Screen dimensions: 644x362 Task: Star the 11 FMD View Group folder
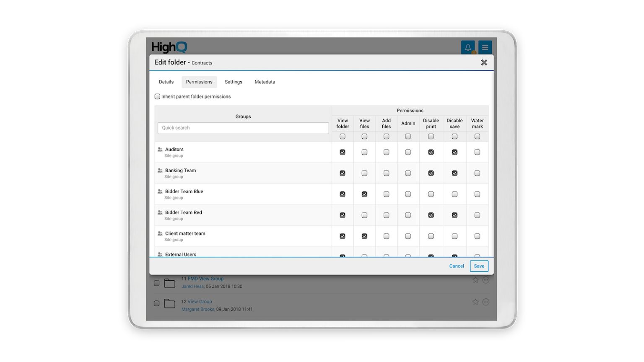(x=476, y=279)
